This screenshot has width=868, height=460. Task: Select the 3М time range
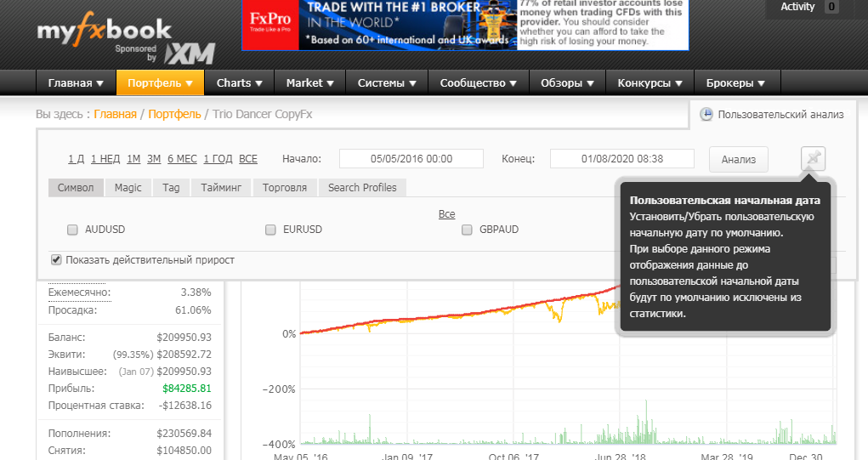pyautogui.click(x=154, y=159)
